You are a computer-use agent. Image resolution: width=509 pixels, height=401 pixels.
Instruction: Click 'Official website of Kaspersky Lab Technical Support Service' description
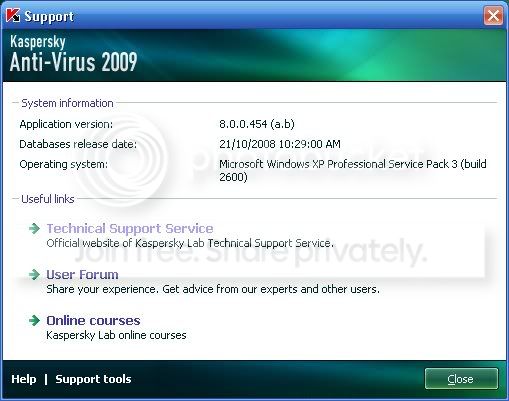point(190,243)
